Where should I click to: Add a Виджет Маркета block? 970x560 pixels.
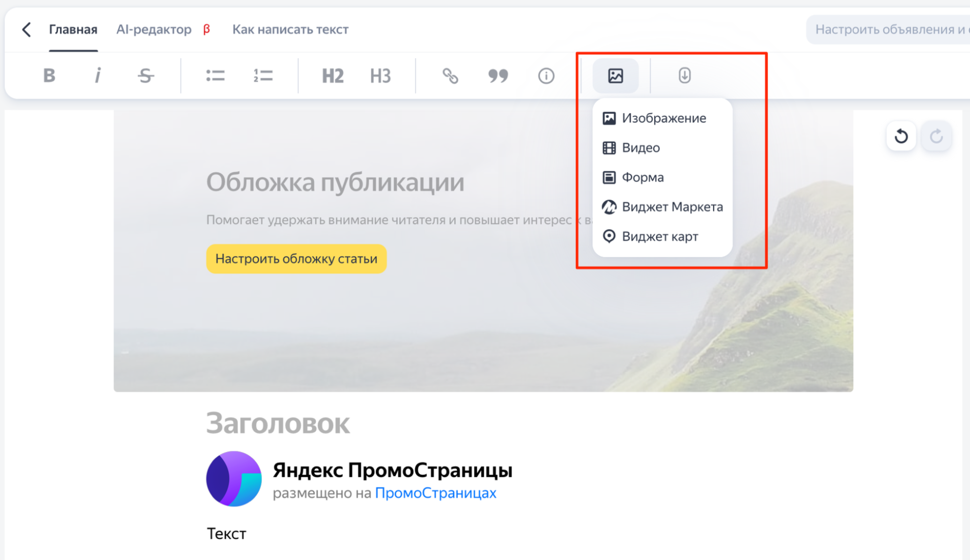[x=672, y=207]
